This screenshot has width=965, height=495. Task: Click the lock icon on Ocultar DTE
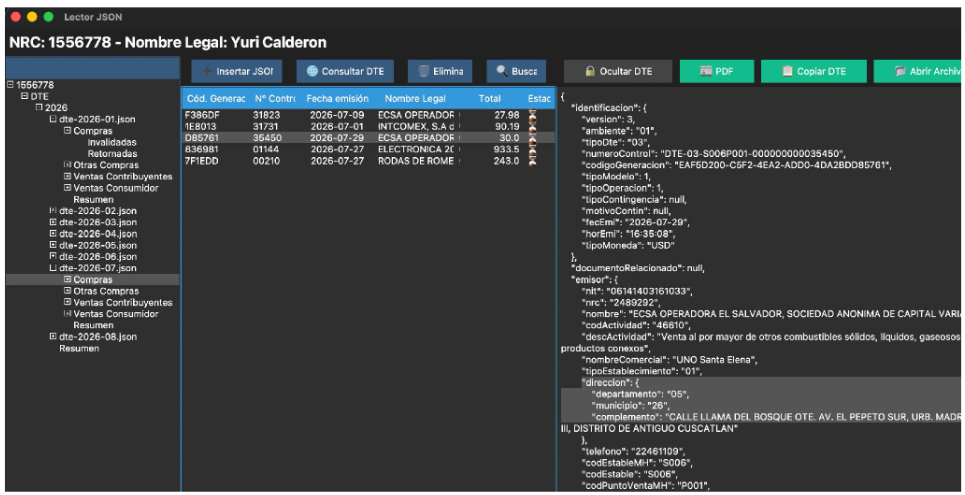click(590, 71)
